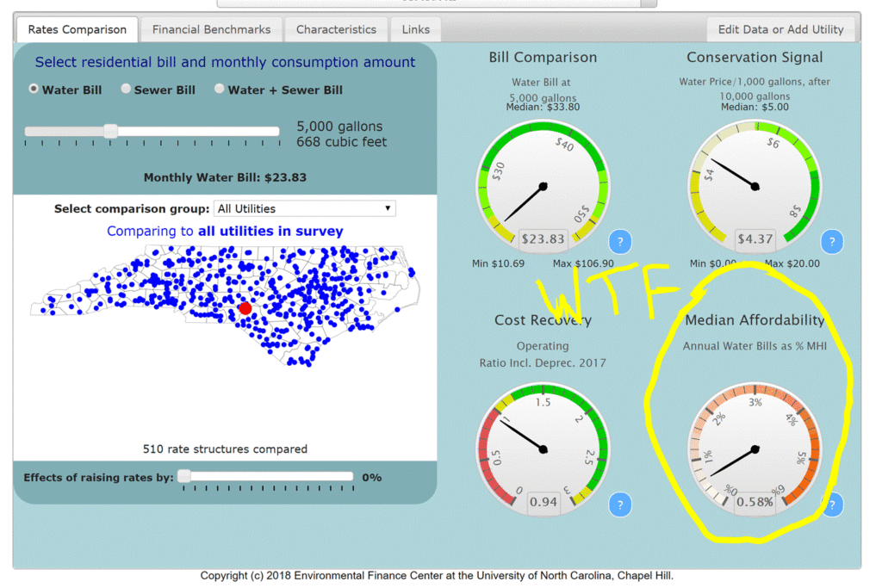Open Cost Recovery help question icon

pyautogui.click(x=621, y=505)
